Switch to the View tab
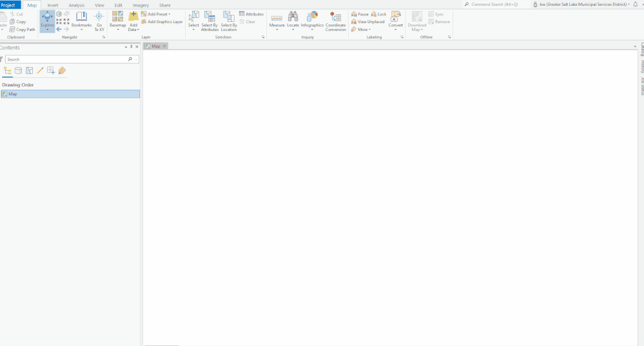The height and width of the screenshot is (346, 644). tap(99, 5)
